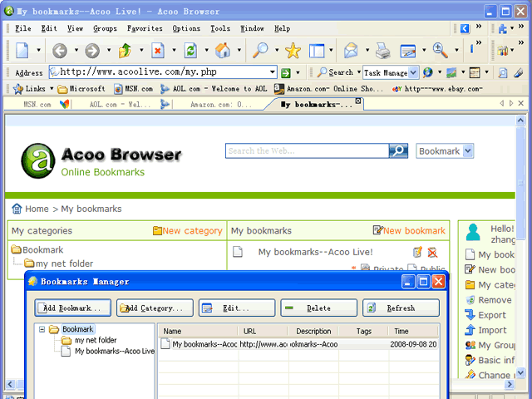The height and width of the screenshot is (399, 532).
Task: Open the File menu
Action: click(x=23, y=28)
